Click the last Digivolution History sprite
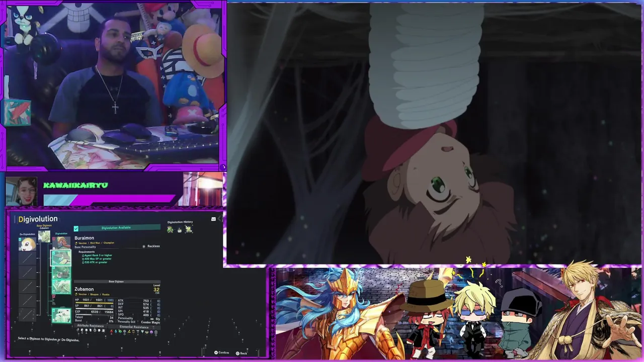644x362 pixels. coord(189,229)
